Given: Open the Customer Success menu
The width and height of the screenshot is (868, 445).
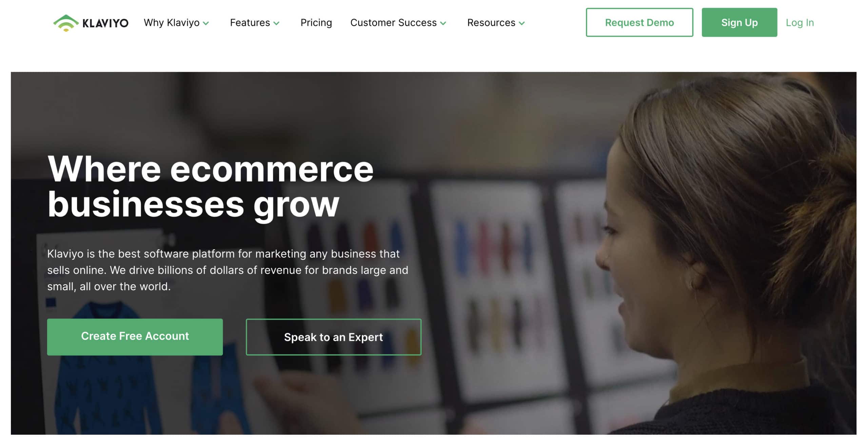Looking at the screenshot, I should click(x=398, y=23).
